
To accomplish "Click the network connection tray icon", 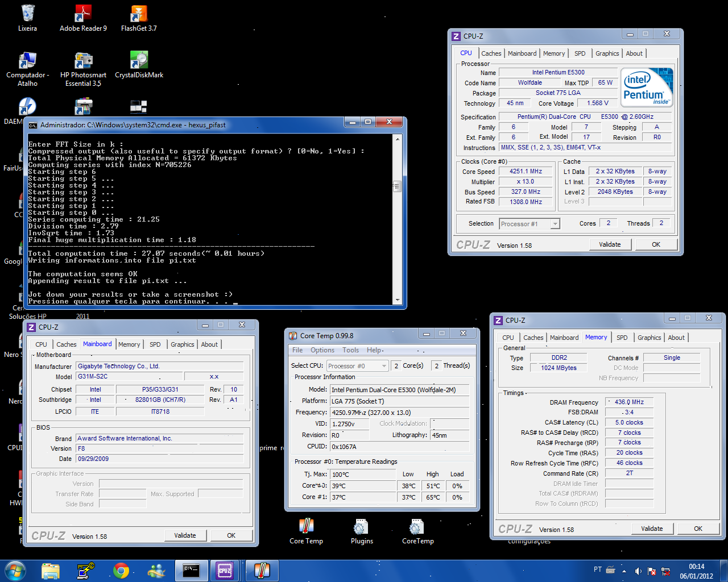I will [665, 571].
